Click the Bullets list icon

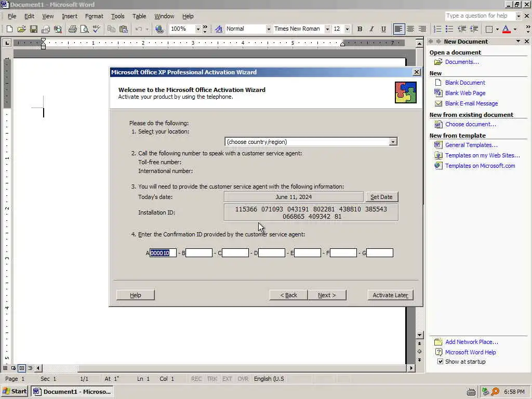(449, 29)
